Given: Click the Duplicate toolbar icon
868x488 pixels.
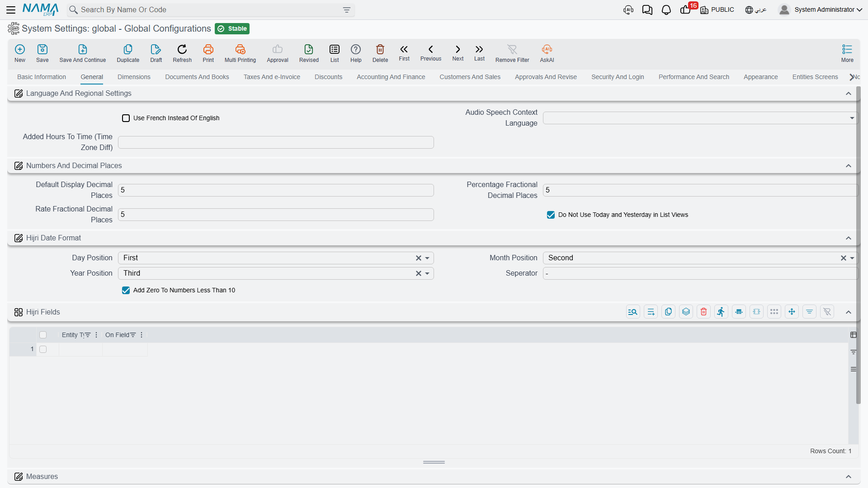Looking at the screenshot, I should coord(128,49).
